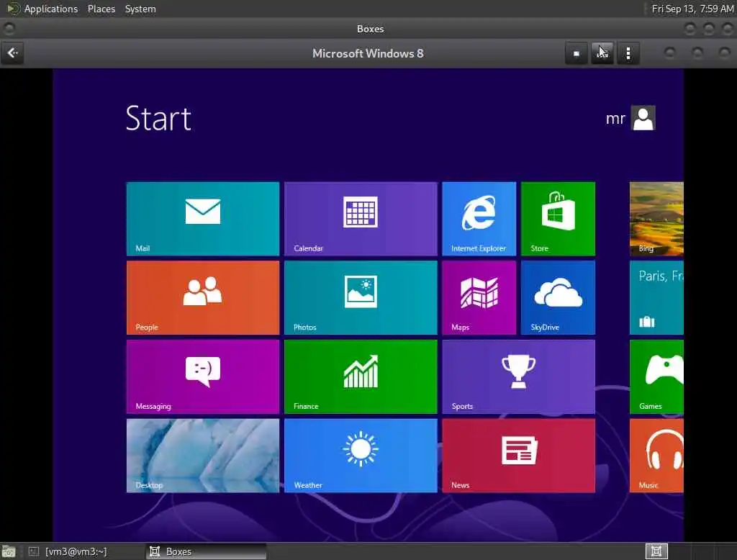Click the stop square button in Boxes toolbar
The width and height of the screenshot is (737, 560).
pos(577,53)
